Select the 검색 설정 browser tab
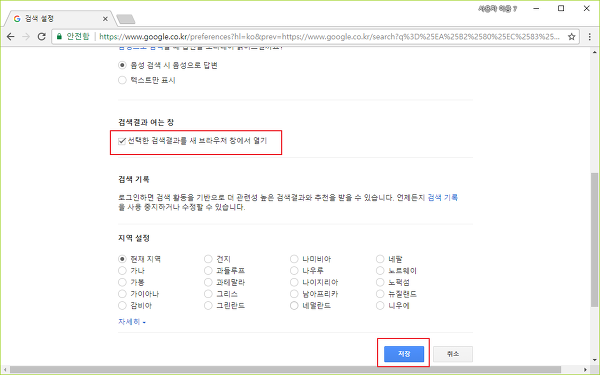This screenshot has width=600, height=375. tap(59, 19)
